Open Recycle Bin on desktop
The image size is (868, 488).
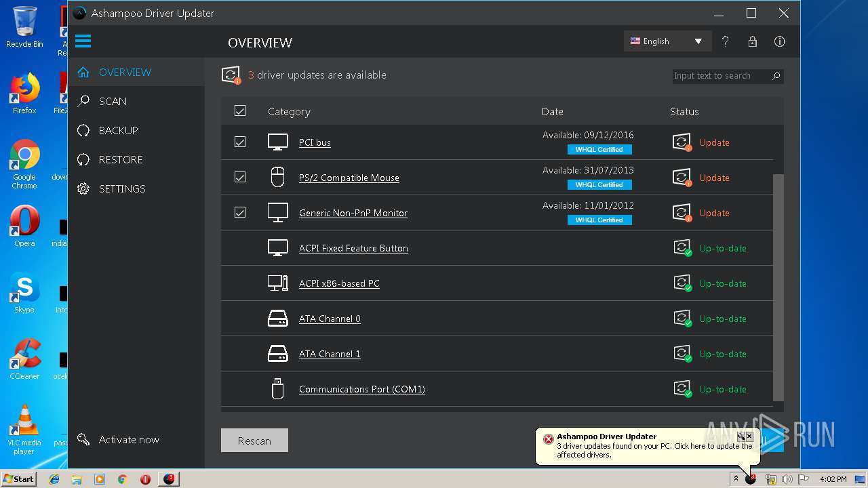point(24,27)
